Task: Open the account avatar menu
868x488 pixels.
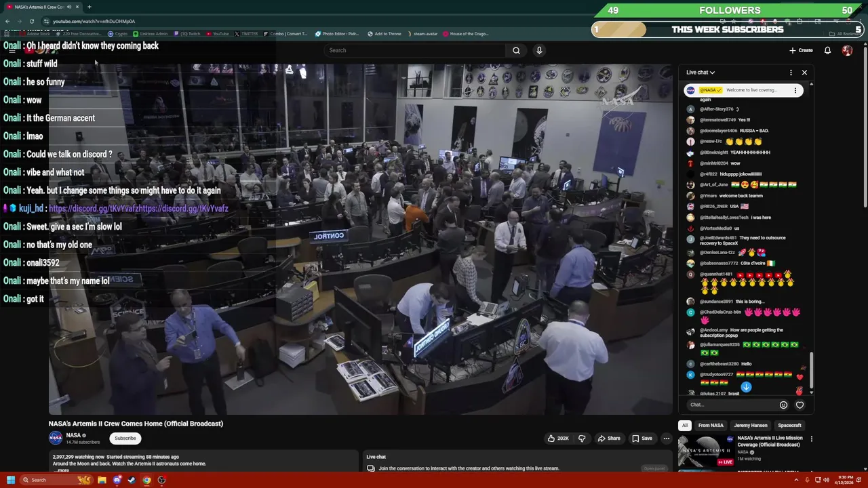Action: coord(847,50)
